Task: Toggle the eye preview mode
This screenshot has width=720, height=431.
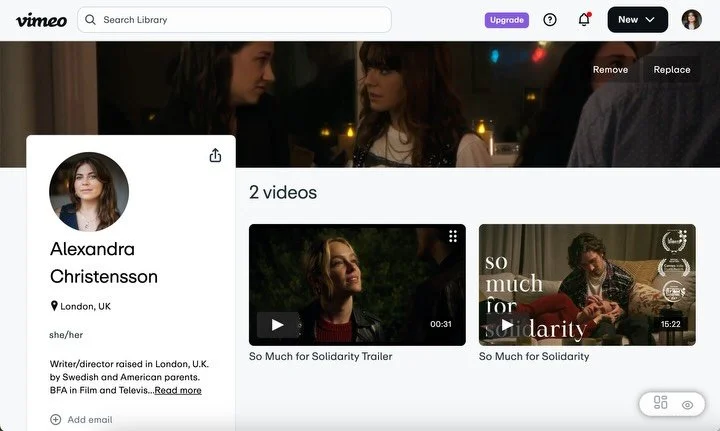Action: pyautogui.click(x=687, y=405)
